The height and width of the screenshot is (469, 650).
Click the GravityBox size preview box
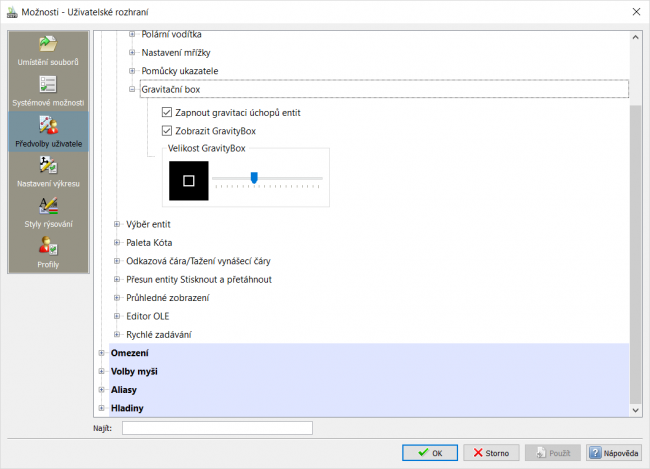(x=189, y=181)
